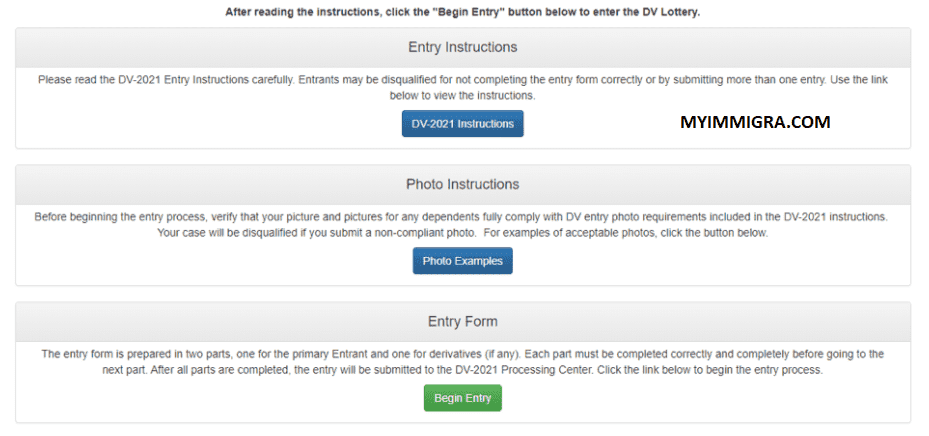Click the Entry Instructions panel header
This screenshot has height=436, width=929.
[x=463, y=47]
